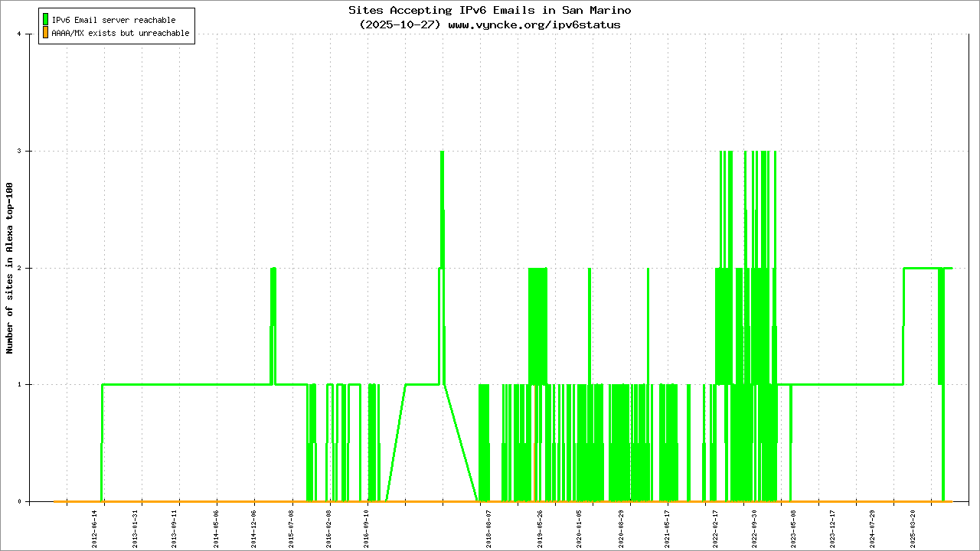Click the chart title about San Marino
The image size is (980, 551).
pos(489,11)
